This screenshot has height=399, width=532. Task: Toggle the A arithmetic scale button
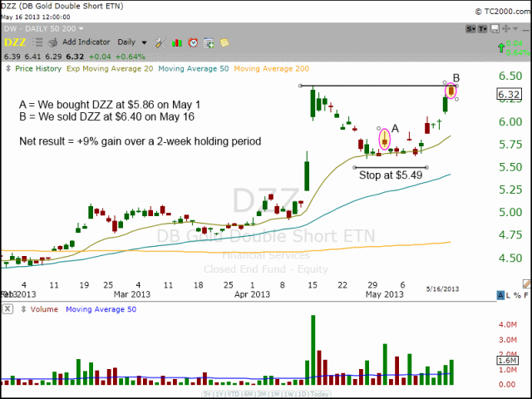(x=500, y=296)
